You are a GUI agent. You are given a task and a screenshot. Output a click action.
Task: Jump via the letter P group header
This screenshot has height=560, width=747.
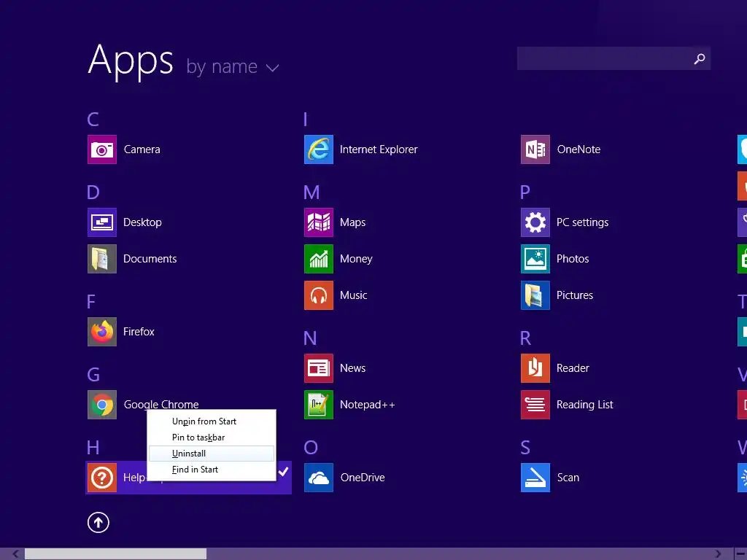pyautogui.click(x=525, y=192)
